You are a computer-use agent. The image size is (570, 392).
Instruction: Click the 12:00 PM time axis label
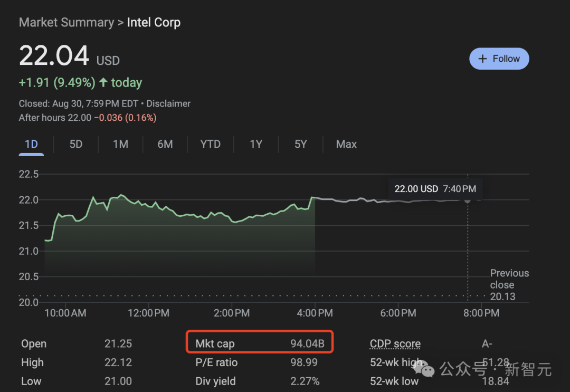[x=148, y=313]
